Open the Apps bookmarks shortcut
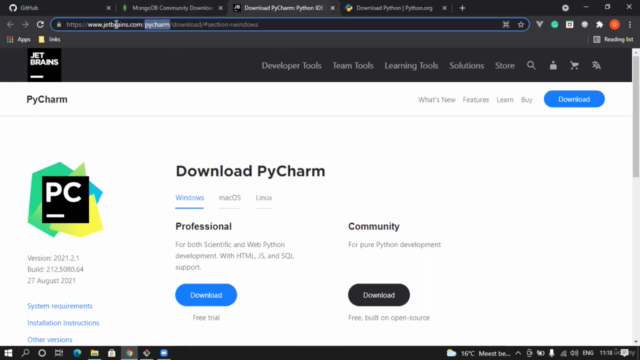This screenshot has height=360, width=640. pos(19,40)
